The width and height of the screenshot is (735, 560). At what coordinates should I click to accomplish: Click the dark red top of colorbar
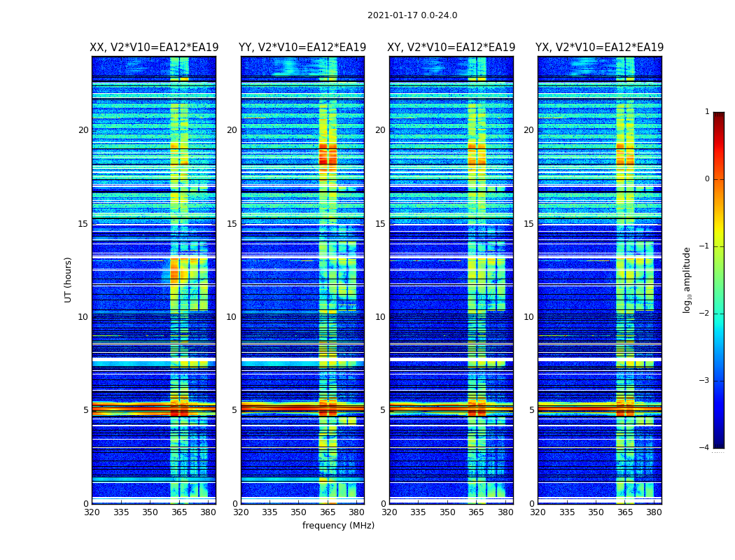(718, 115)
